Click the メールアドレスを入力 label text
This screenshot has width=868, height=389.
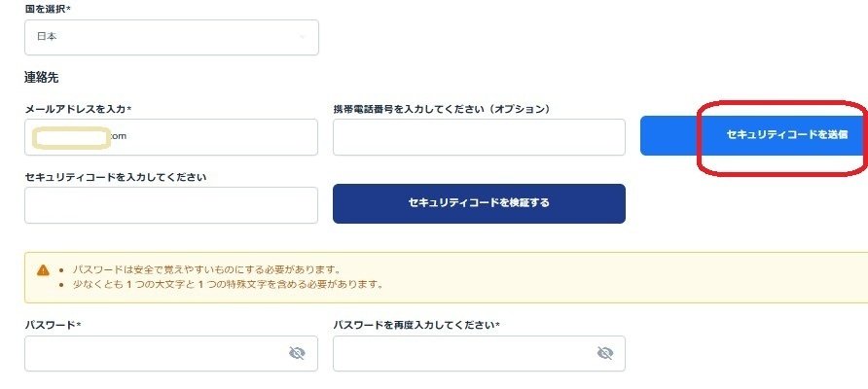point(78,110)
